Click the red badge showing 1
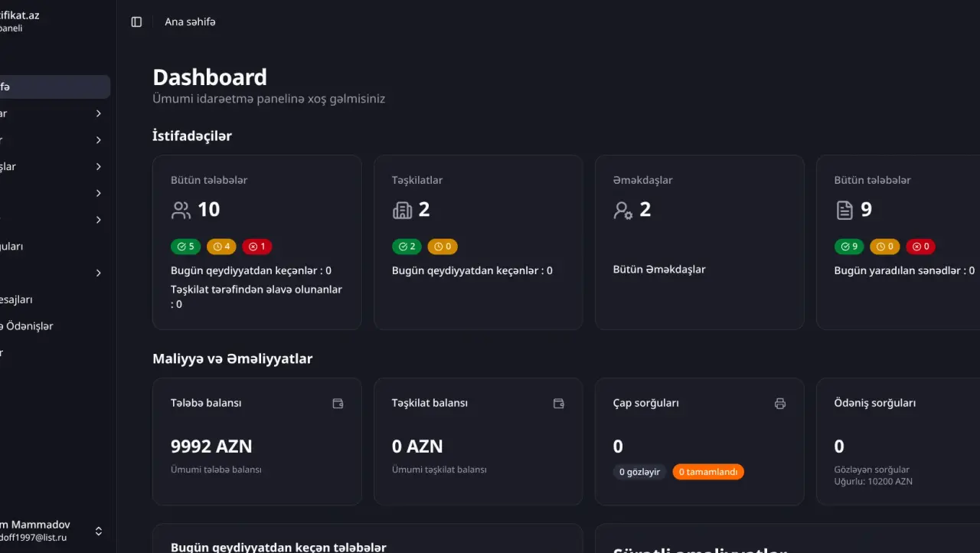The width and height of the screenshot is (980, 553). pos(257,247)
